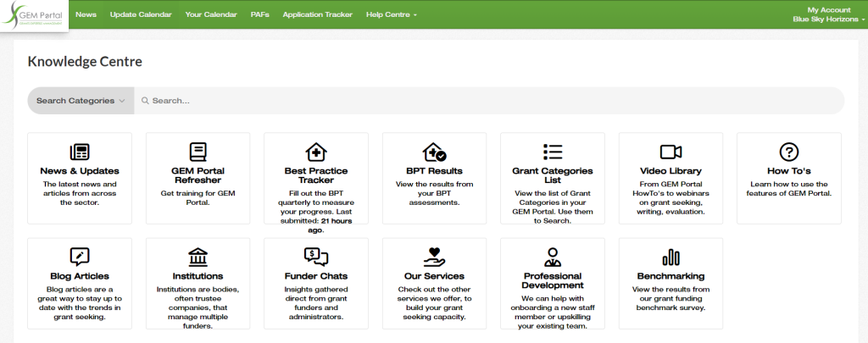Open the BPT Results icon

click(434, 152)
